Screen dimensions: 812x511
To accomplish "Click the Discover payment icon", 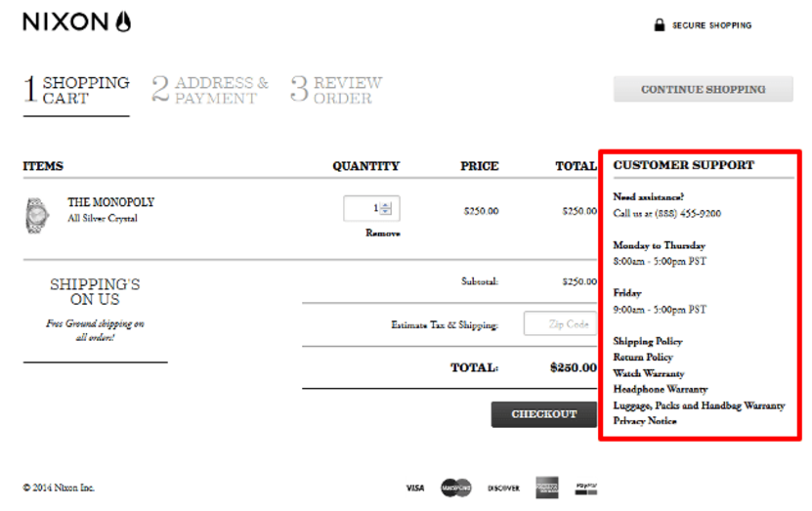I will tap(503, 488).
